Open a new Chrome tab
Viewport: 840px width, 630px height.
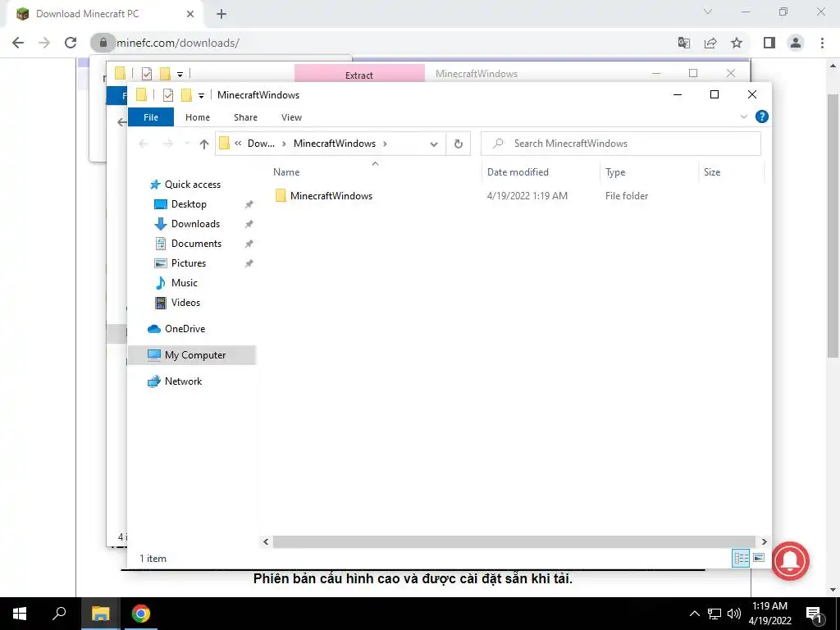pyautogui.click(x=221, y=14)
